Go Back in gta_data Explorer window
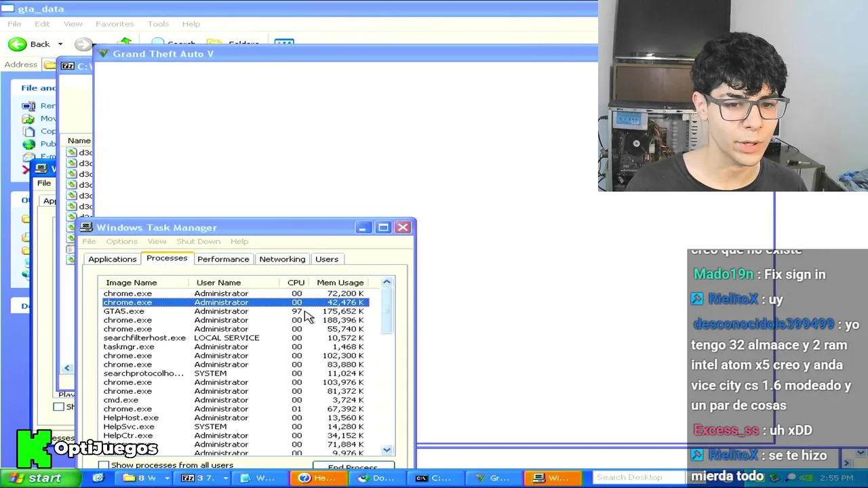This screenshot has width=868, height=488. (29, 44)
